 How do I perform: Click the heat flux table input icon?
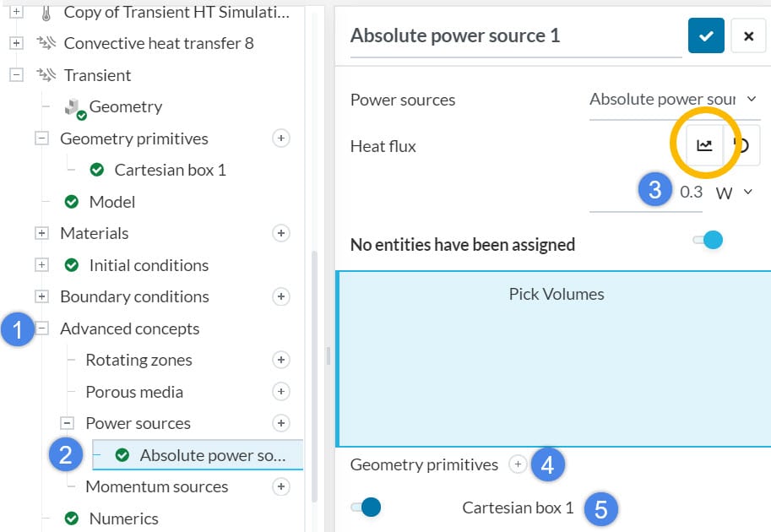click(x=704, y=146)
